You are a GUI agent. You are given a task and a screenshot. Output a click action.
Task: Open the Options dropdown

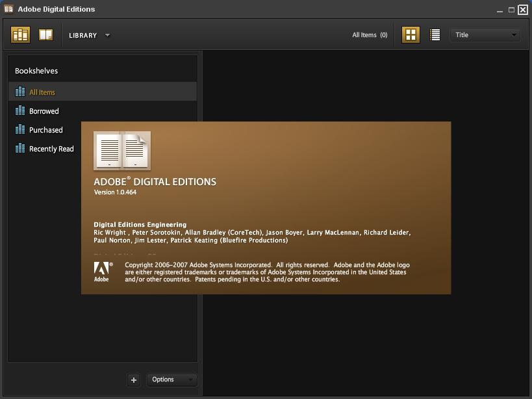pyautogui.click(x=171, y=380)
